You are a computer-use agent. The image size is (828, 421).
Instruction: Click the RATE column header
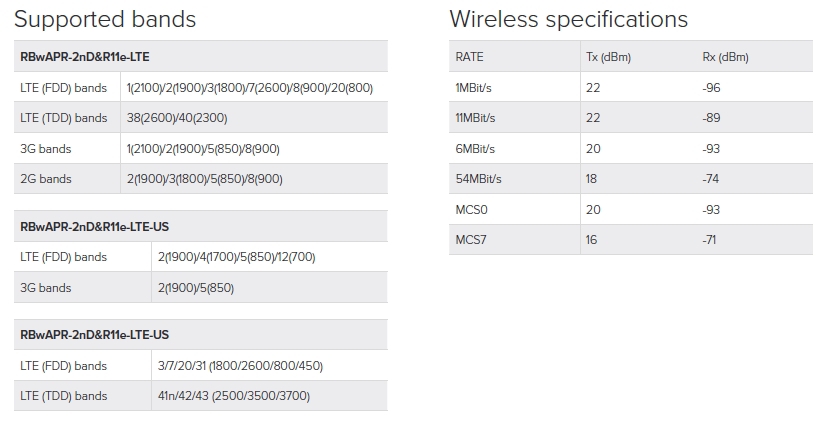pyautogui.click(x=469, y=57)
